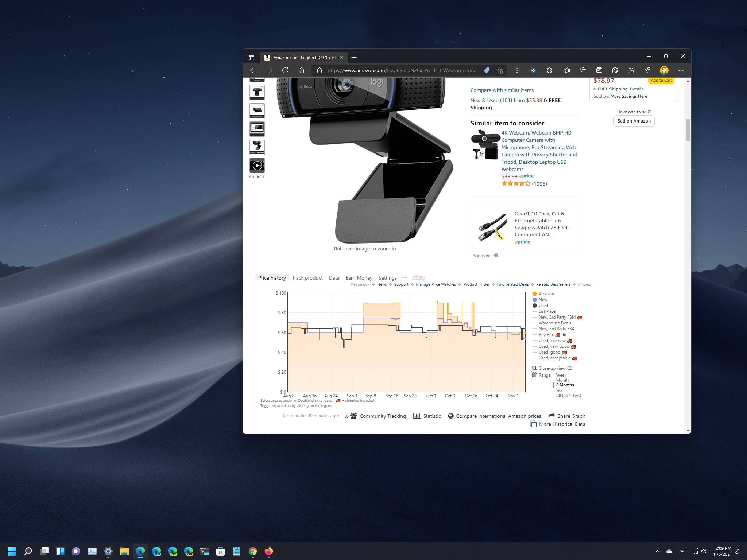Image resolution: width=747 pixels, height=560 pixels.
Task: Share this page icon
Action: point(631,70)
